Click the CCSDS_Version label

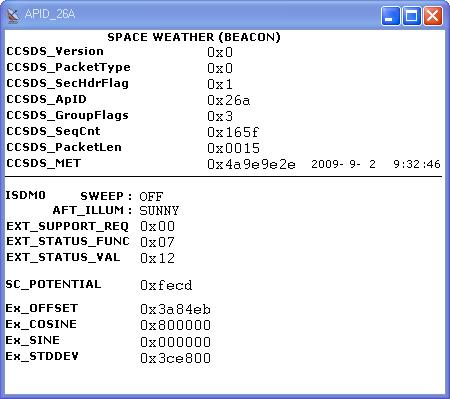pos(55,51)
